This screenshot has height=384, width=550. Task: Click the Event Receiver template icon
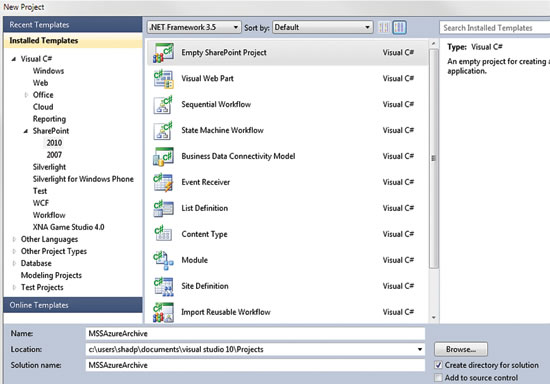click(x=163, y=182)
